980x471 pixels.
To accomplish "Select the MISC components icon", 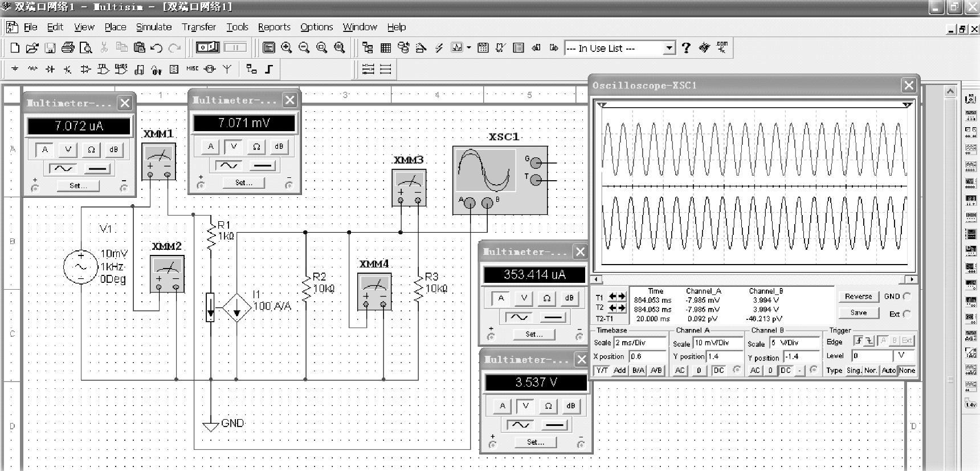I will point(193,69).
